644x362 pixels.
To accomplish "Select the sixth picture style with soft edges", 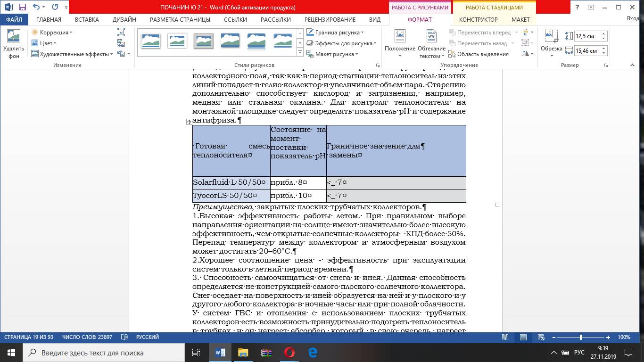I will pos(283,41).
